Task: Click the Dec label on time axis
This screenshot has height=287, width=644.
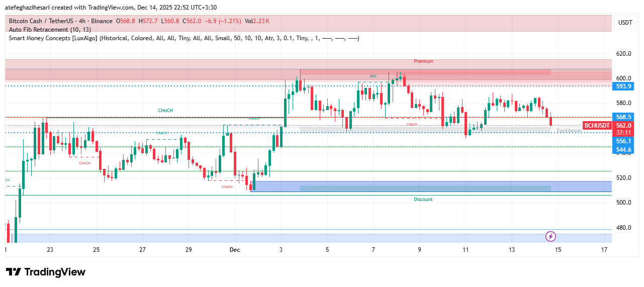Action: (x=234, y=250)
